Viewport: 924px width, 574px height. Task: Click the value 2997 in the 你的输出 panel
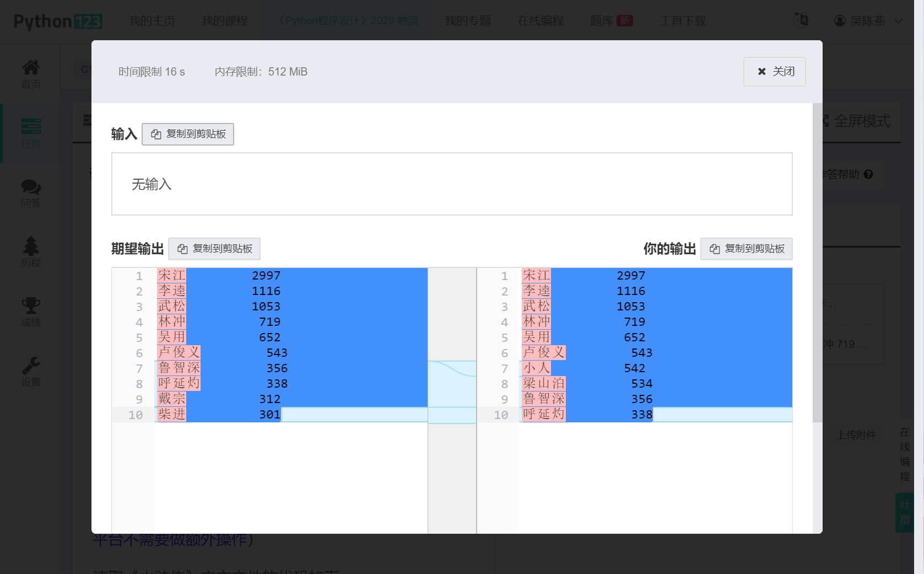pos(631,275)
